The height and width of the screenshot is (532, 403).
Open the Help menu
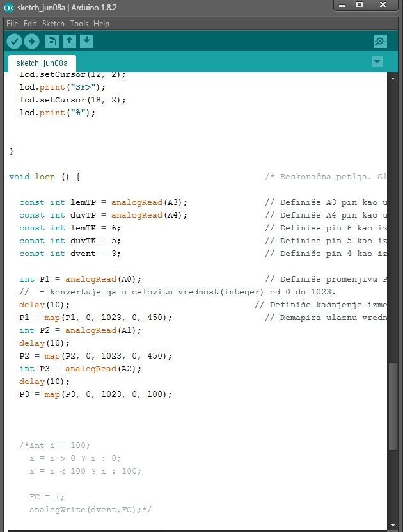click(x=101, y=24)
